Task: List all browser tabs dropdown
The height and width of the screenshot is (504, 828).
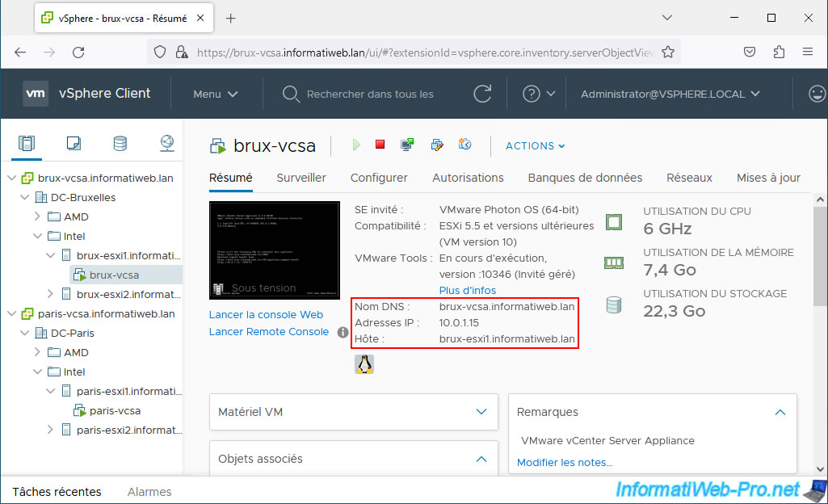Action: point(667,18)
